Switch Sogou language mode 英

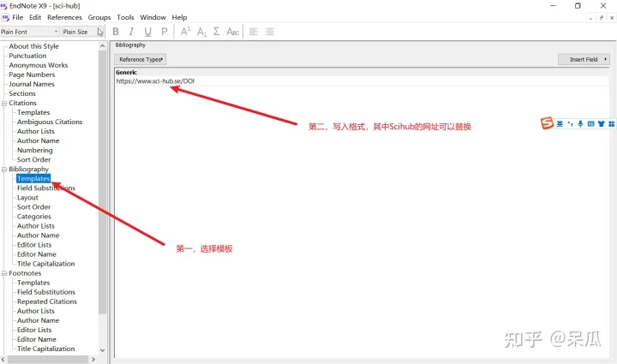560,124
